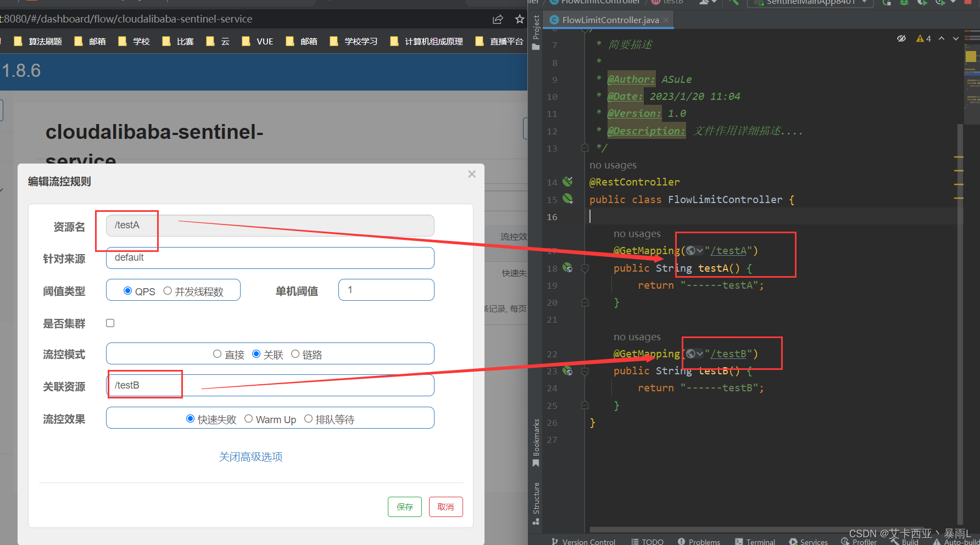Open the 计算机组成原理 bookmark folder
Viewport: 980px width, 545px height.
[x=426, y=41]
